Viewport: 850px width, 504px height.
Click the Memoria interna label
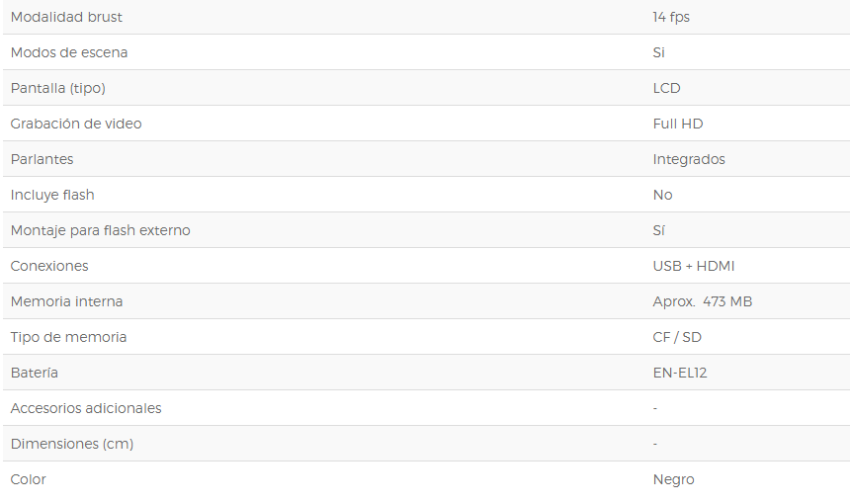coord(66,301)
